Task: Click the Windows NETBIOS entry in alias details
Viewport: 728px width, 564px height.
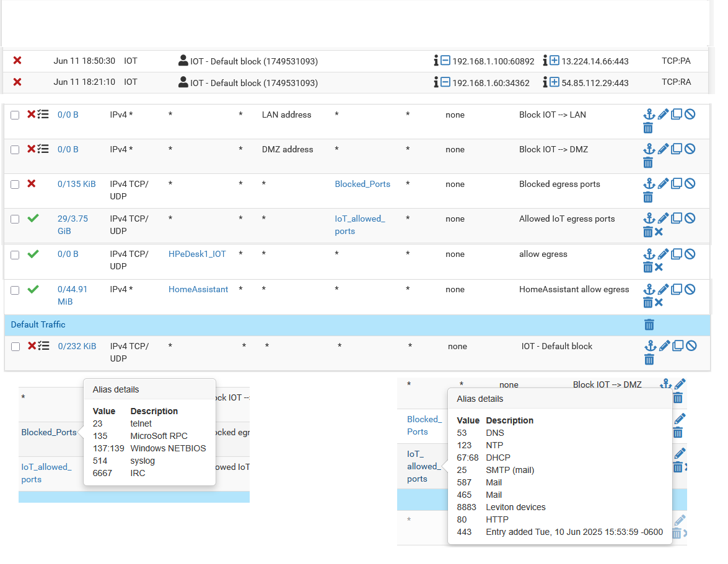Action: 168,448
